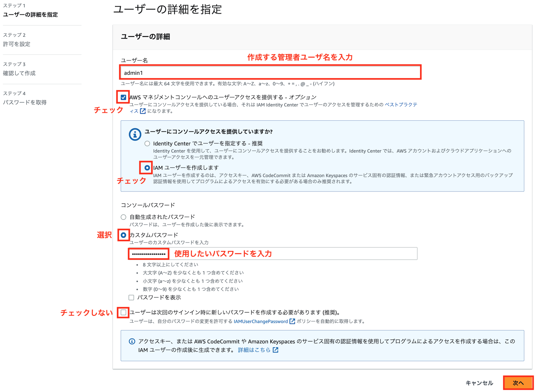Click the username input field containing admin1
This screenshot has height=392, width=535.
click(270, 73)
